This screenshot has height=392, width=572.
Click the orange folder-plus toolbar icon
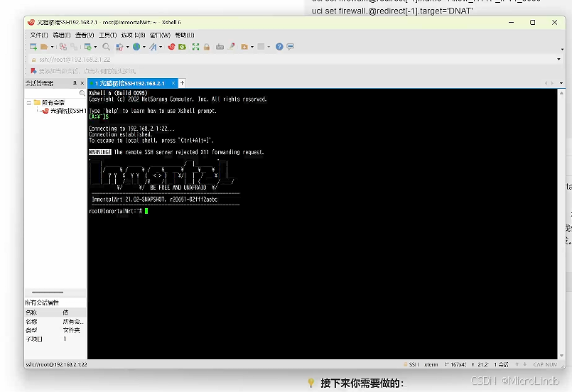[244, 47]
